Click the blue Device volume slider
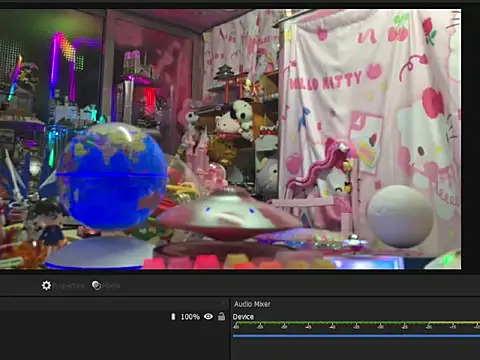This screenshot has width=480, height=360. tap(356, 336)
